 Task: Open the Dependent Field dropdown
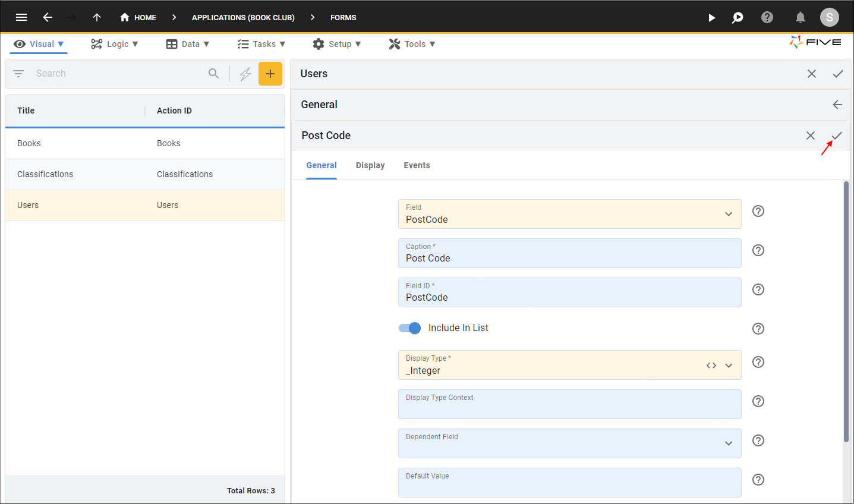click(x=570, y=443)
